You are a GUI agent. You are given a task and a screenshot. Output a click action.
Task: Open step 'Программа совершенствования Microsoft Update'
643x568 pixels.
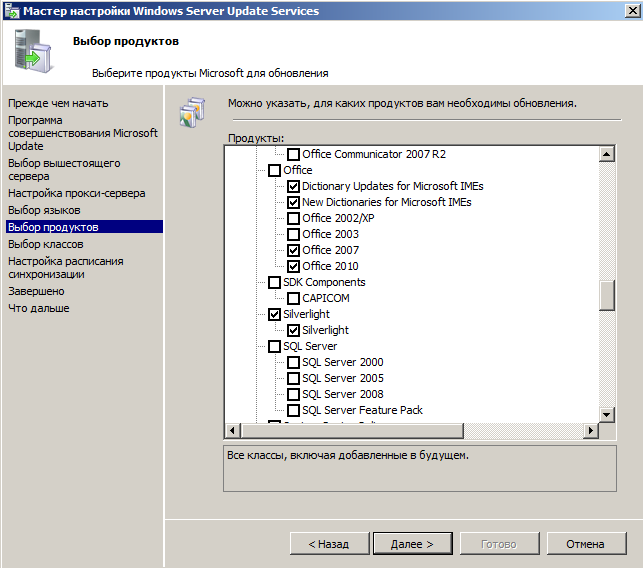83,133
